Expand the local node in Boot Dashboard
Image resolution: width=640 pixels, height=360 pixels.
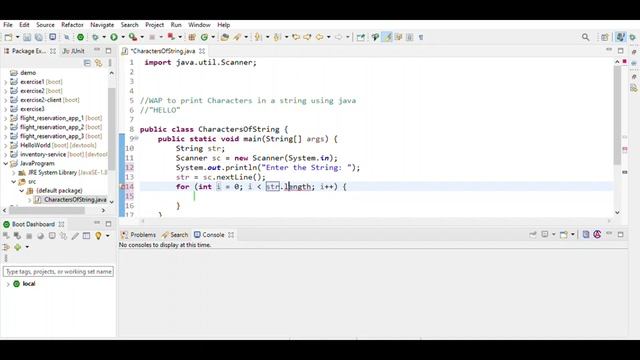click(8, 284)
